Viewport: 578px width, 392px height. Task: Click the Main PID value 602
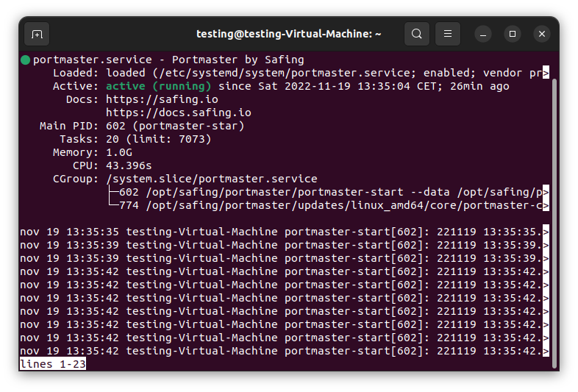click(115, 126)
